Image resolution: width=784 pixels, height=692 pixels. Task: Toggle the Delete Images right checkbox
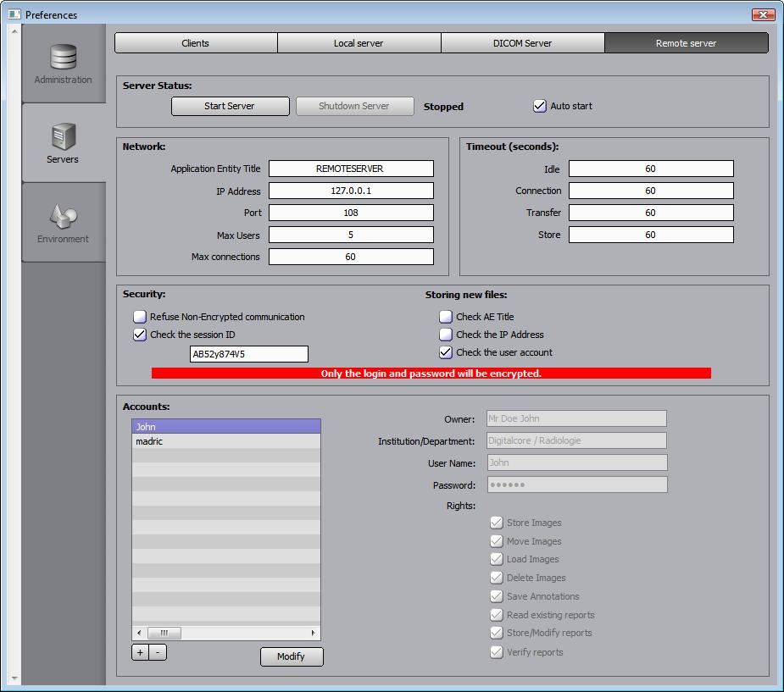[497, 578]
